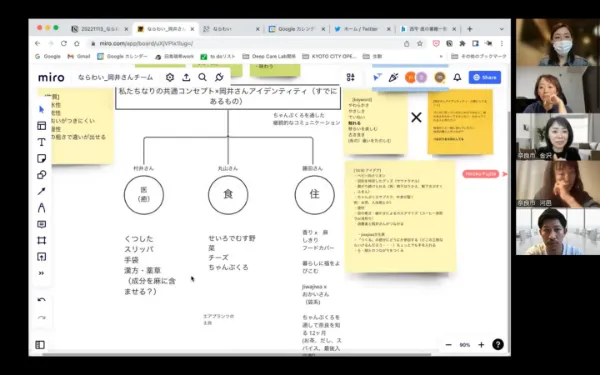Screen dimensions: 600x375
Task: Go to browser home page
Action: (x=77, y=44)
